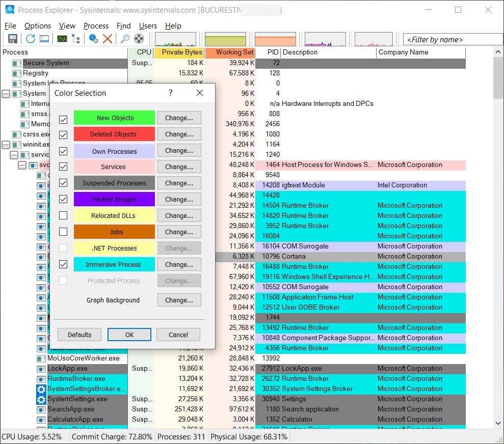Click the MoUsoCoreWorker.exe process icon
This screenshot has width=504, height=444.
click(x=41, y=358)
